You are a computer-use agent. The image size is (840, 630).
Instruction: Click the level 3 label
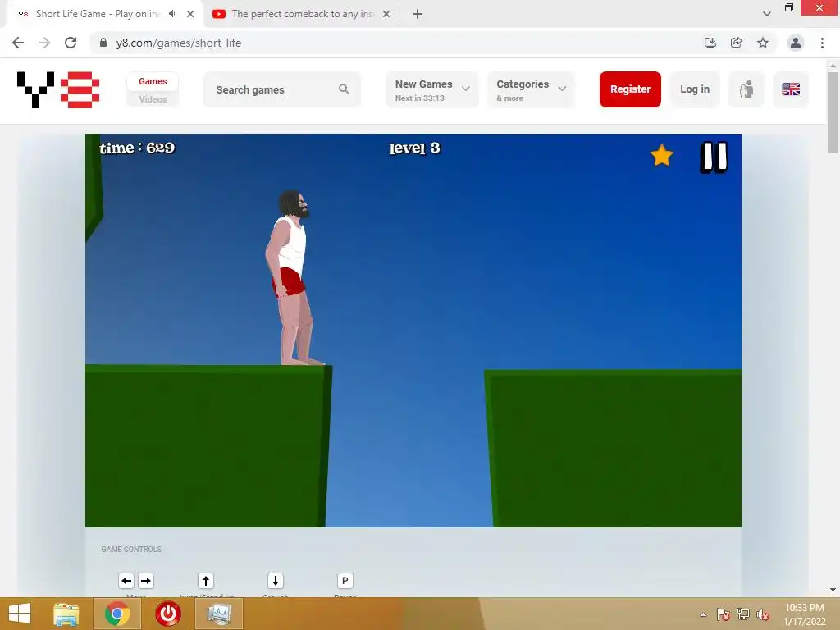[414, 148]
